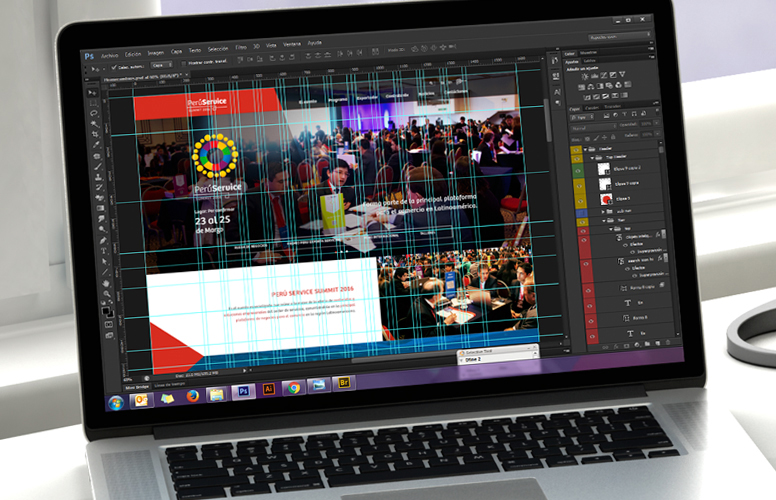Open the Normal blend mode dropdown

593,127
